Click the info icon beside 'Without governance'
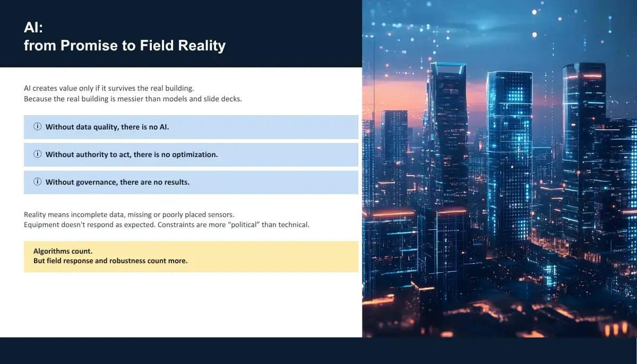637x364 pixels. tap(38, 182)
